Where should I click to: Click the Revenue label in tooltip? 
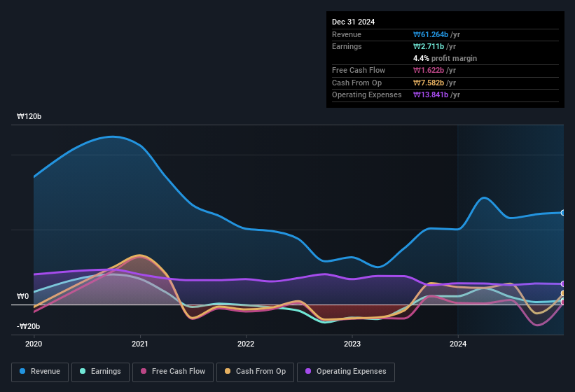(347, 34)
